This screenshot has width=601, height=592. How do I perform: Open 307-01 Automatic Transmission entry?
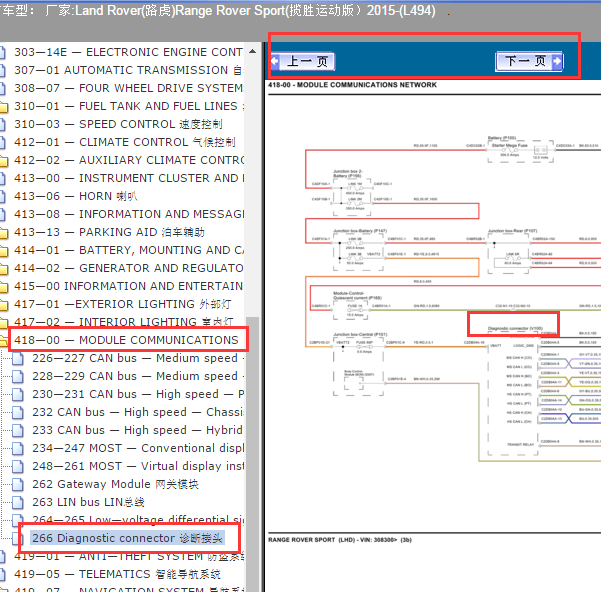[128, 70]
